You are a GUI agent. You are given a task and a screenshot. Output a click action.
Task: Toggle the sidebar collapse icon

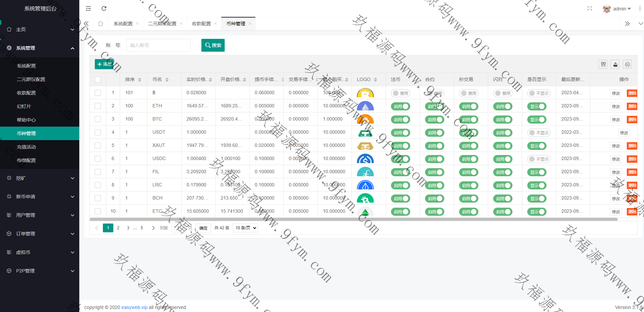tap(88, 8)
